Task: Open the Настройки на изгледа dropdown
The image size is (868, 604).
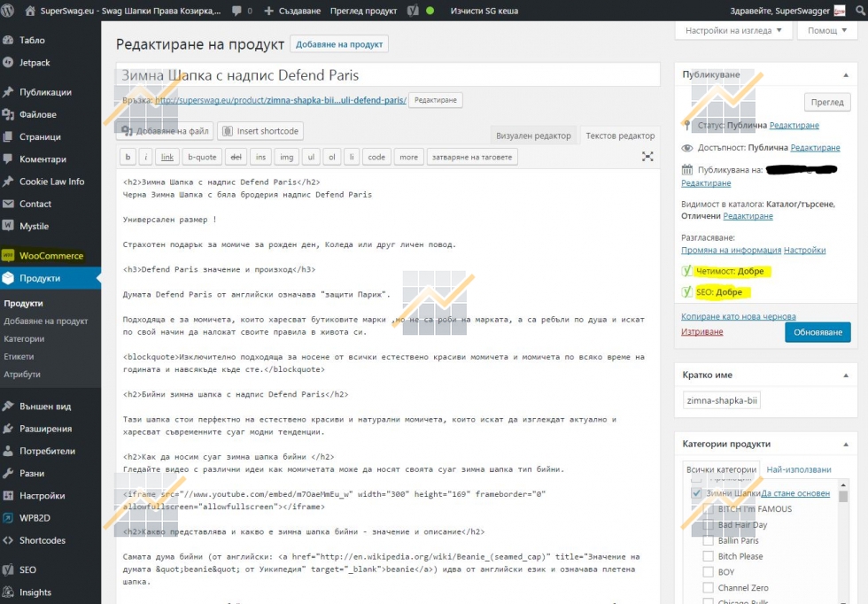Action: pos(733,30)
